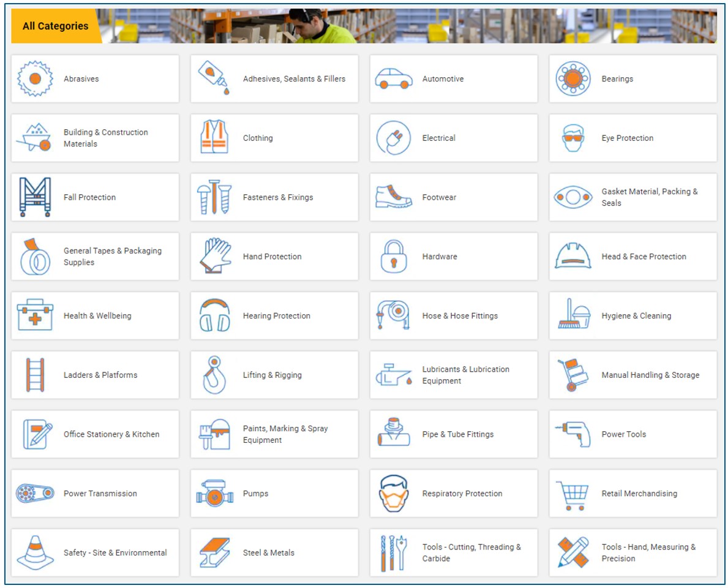Click the hard hat Head & Face Protection icon
Image resolution: width=728 pixels, height=588 pixels.
pos(572,256)
